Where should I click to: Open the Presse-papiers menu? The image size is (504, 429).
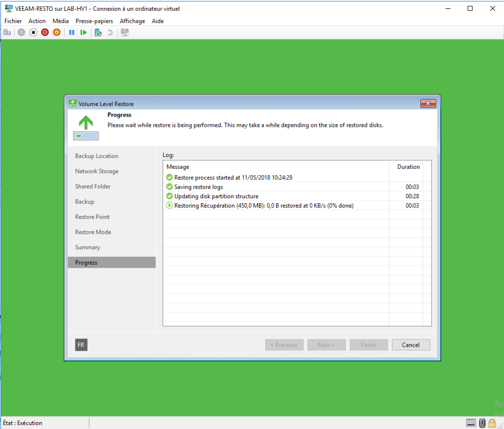(x=94, y=21)
